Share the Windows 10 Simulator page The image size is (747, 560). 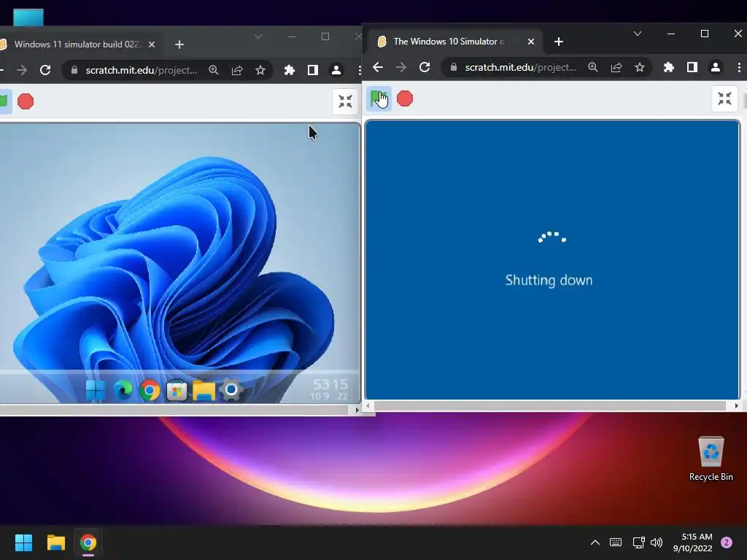pos(616,67)
